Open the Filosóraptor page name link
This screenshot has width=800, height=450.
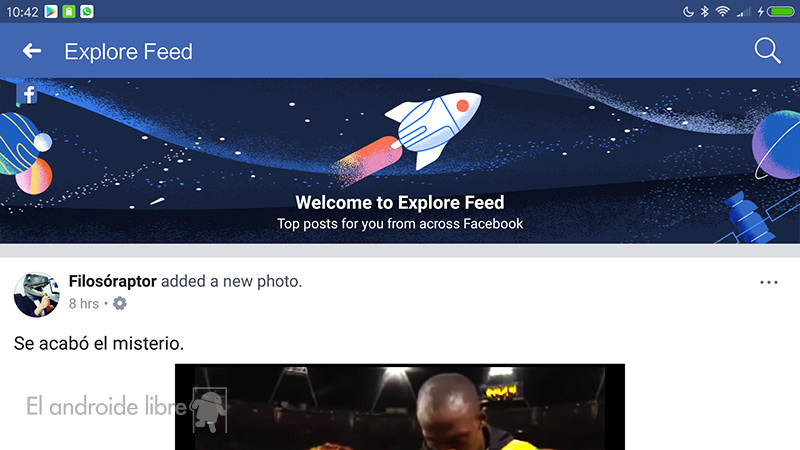pos(113,281)
